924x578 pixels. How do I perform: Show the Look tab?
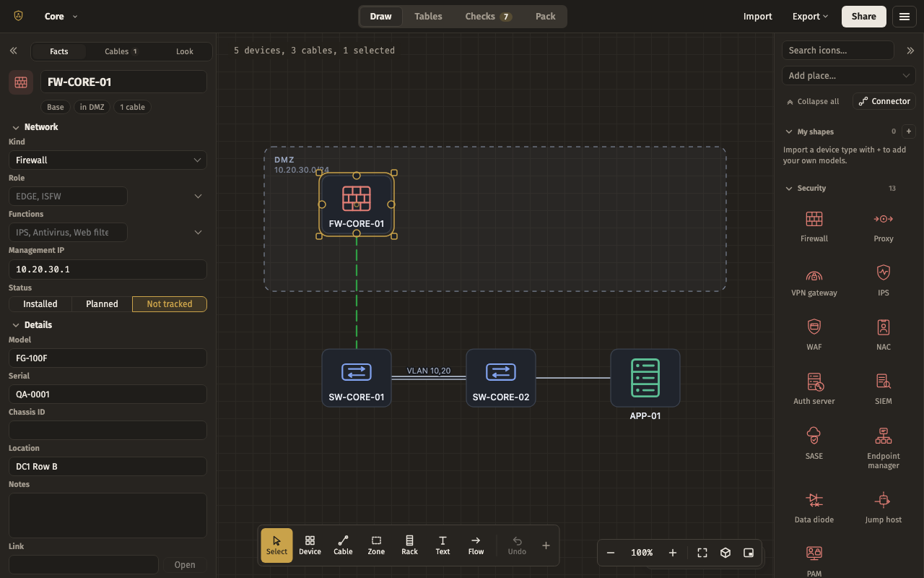click(185, 51)
